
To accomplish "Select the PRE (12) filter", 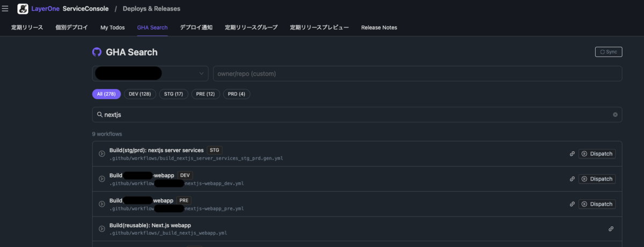I will [x=206, y=94].
